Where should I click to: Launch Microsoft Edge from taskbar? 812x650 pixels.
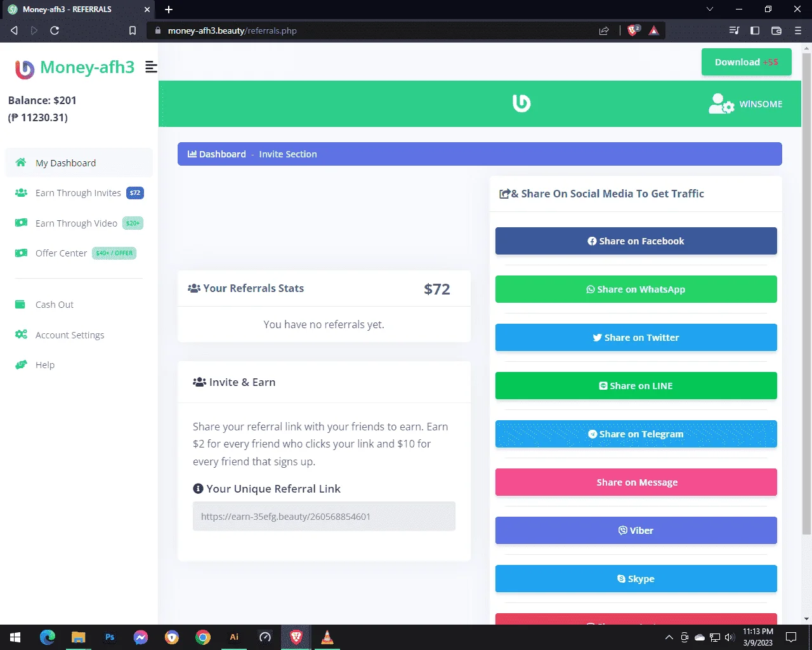click(48, 637)
